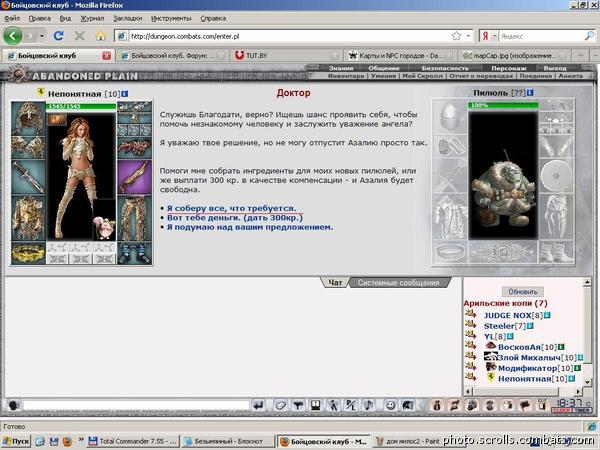The image size is (600, 450).
Task: Click the info icon next to Пилюль
Action: click(x=530, y=93)
